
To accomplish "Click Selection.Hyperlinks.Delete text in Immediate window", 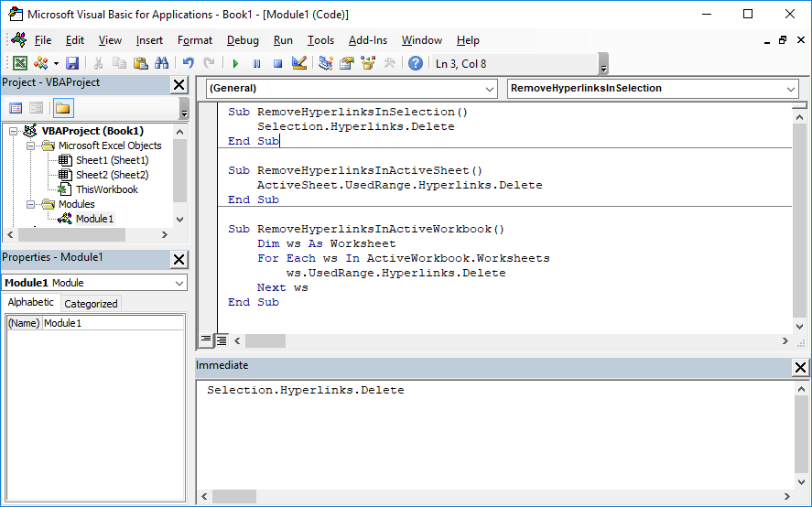I will click(x=306, y=390).
